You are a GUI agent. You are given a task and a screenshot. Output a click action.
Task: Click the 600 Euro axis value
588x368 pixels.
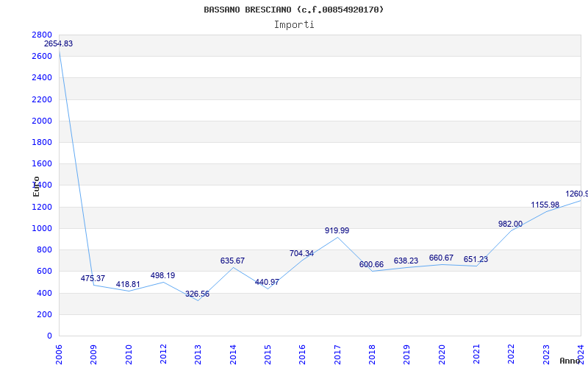pos(45,272)
